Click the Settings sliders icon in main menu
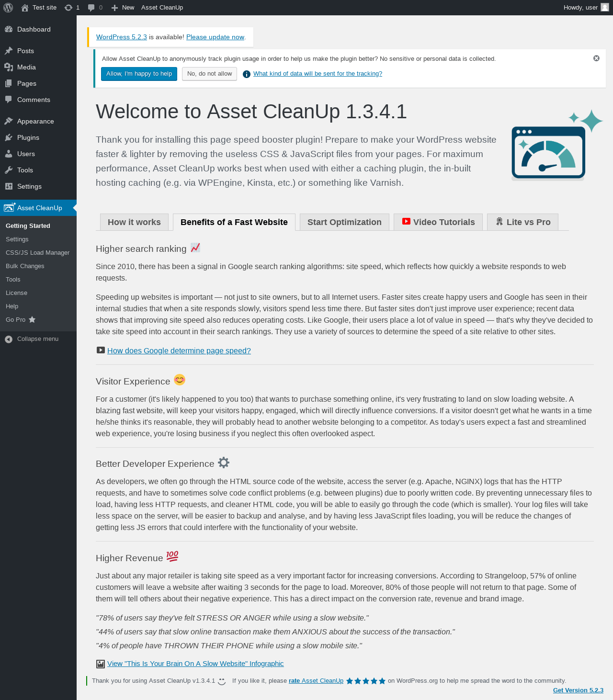This screenshot has height=700, width=613. 9,186
